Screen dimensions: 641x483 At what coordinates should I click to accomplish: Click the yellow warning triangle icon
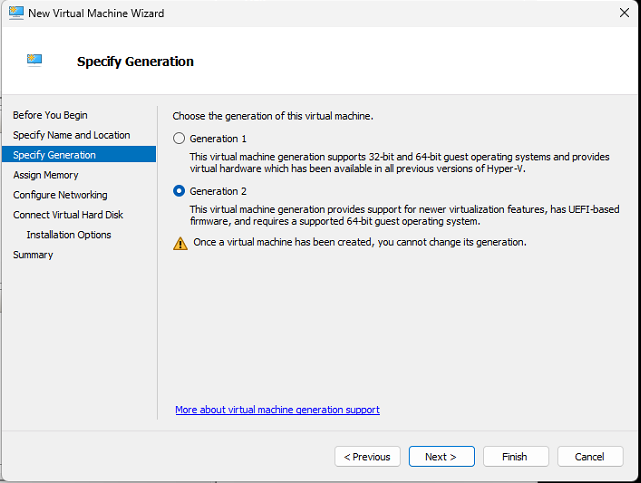(180, 244)
